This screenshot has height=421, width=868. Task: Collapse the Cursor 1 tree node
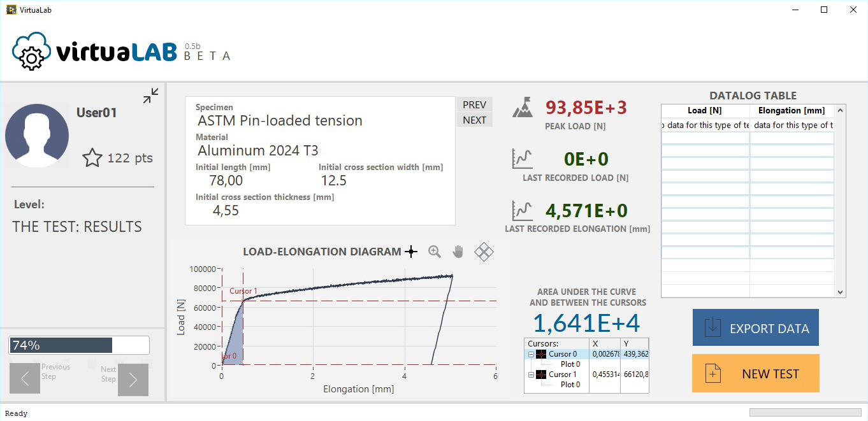tap(530, 375)
